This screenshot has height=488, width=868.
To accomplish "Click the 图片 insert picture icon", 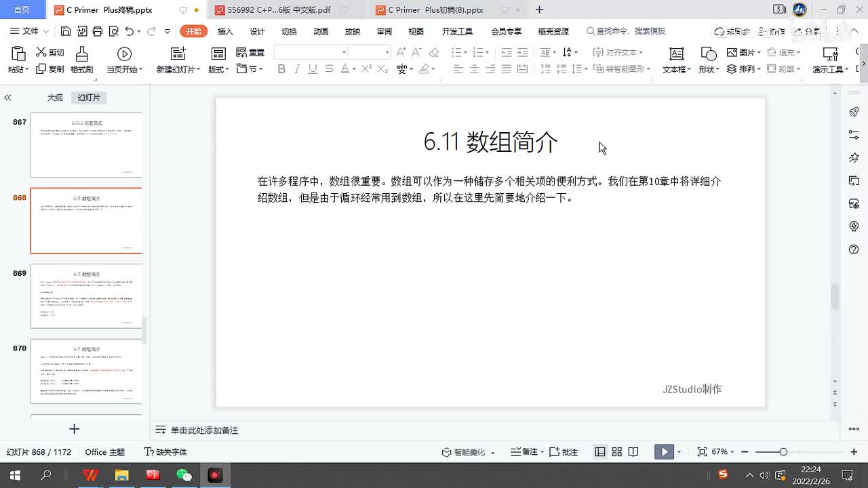I will [x=732, y=52].
